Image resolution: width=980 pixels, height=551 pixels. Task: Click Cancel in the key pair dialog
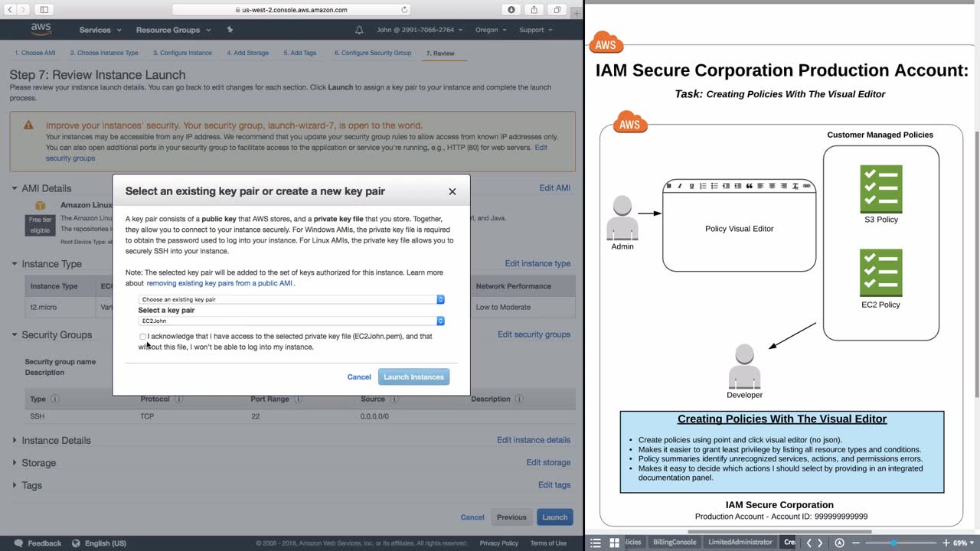tap(359, 377)
